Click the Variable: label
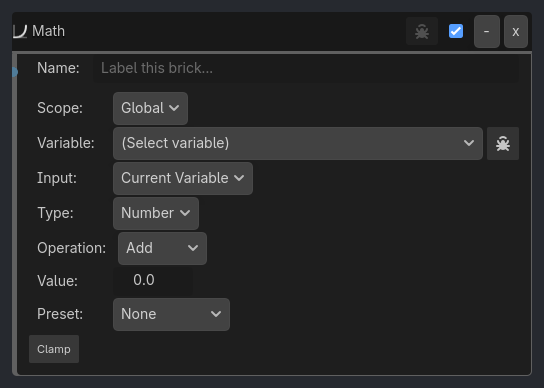The image size is (544, 388). click(x=66, y=143)
